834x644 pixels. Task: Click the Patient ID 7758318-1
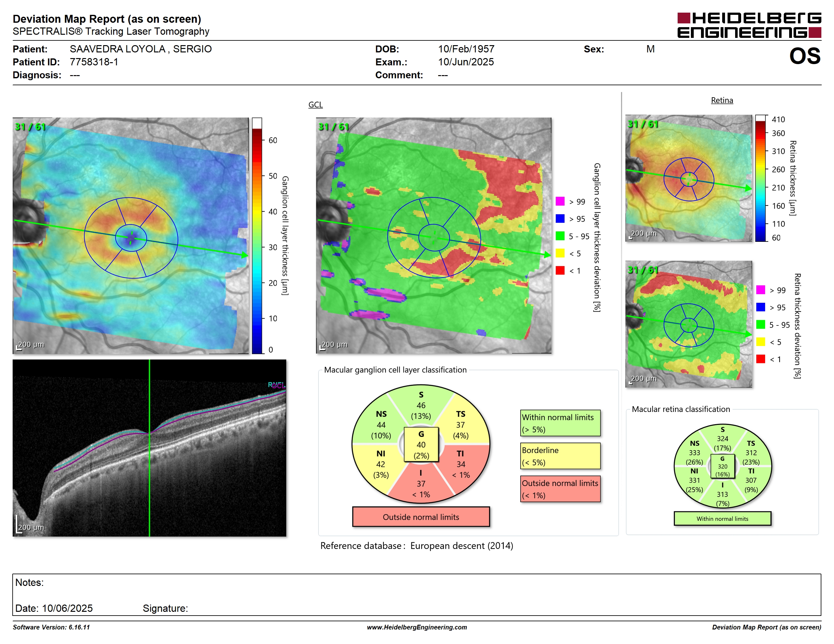[x=94, y=62]
